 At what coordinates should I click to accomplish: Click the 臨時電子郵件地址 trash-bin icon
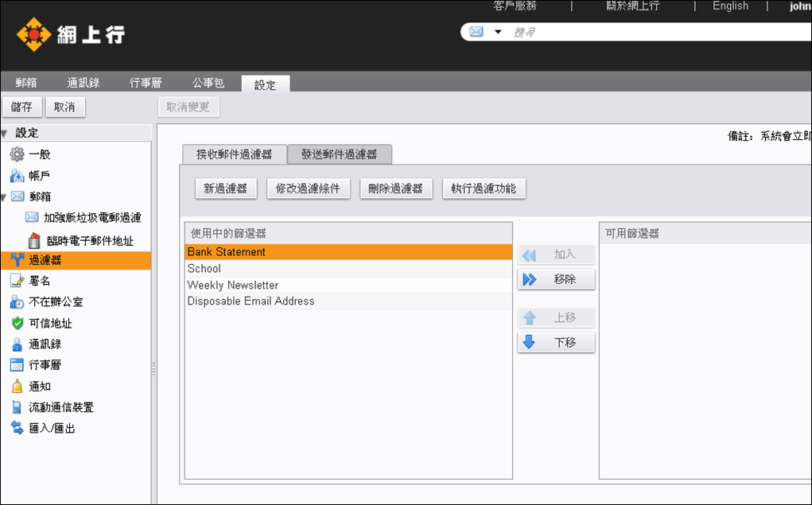point(34,240)
